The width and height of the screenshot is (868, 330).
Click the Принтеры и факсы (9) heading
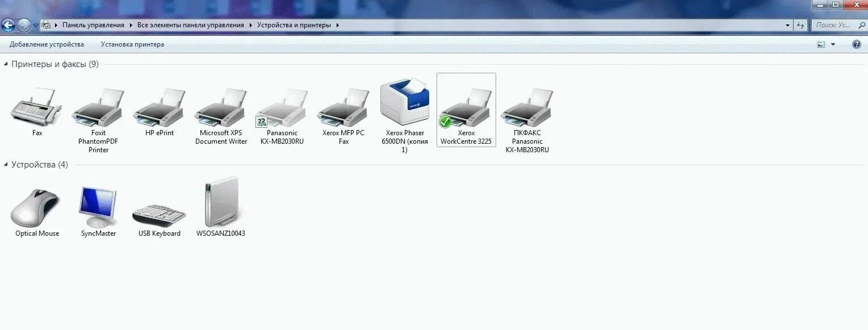pyautogui.click(x=55, y=64)
